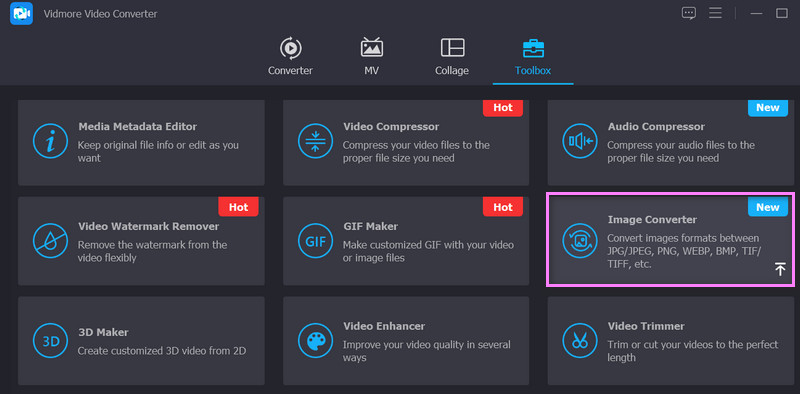The height and width of the screenshot is (394, 800).
Task: Click the Video Watermark Remover droplet icon
Action: 51,240
